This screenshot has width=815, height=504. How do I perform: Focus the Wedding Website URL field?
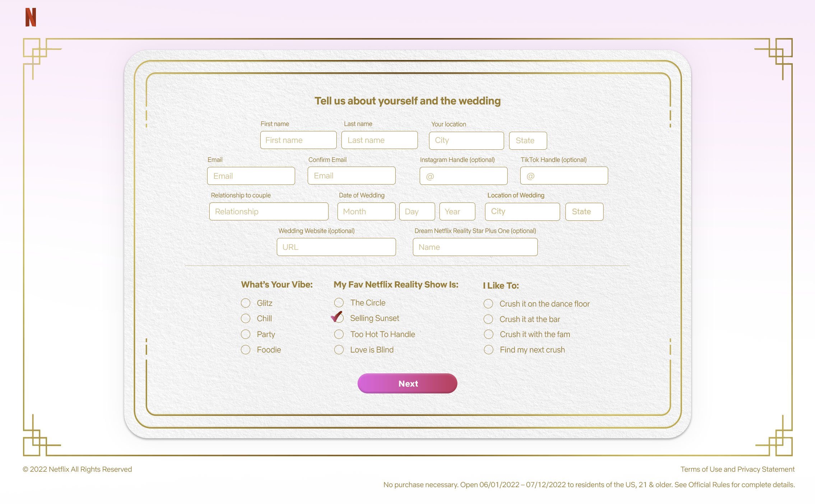point(336,247)
